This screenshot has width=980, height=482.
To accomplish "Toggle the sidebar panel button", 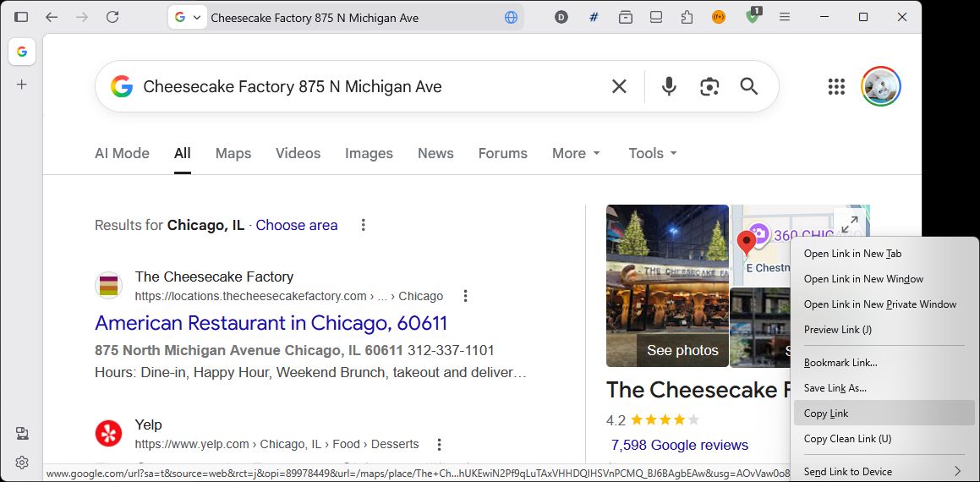I will pyautogui.click(x=21, y=17).
